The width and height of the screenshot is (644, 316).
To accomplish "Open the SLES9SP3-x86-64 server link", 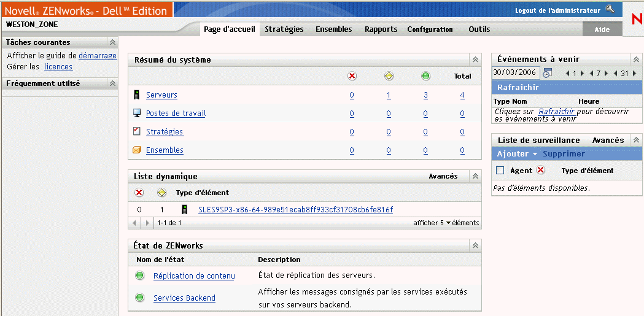I will (x=296, y=210).
